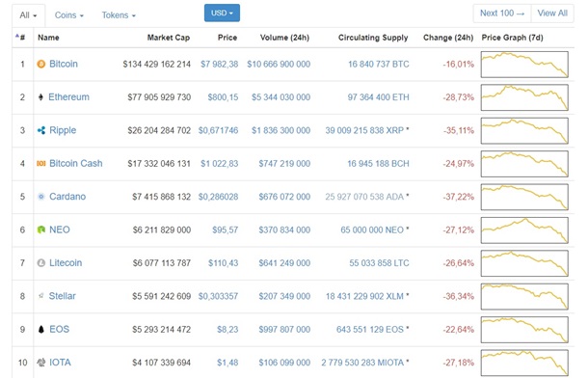588x378 pixels.
Task: Click the Bitcoin Cash logo icon
Action: coord(40,164)
